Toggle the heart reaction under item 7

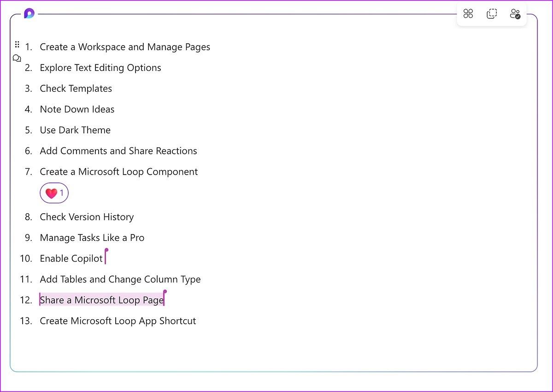click(54, 193)
